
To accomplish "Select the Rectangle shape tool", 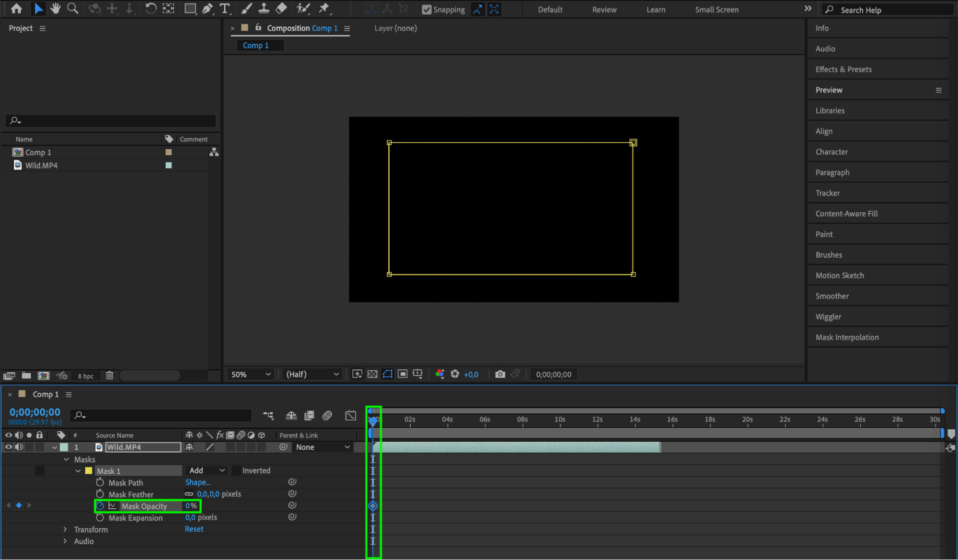I will click(x=190, y=9).
